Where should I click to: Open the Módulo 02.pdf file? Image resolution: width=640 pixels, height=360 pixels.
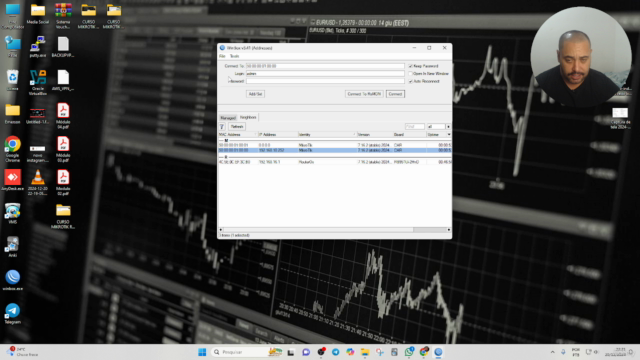click(63, 182)
